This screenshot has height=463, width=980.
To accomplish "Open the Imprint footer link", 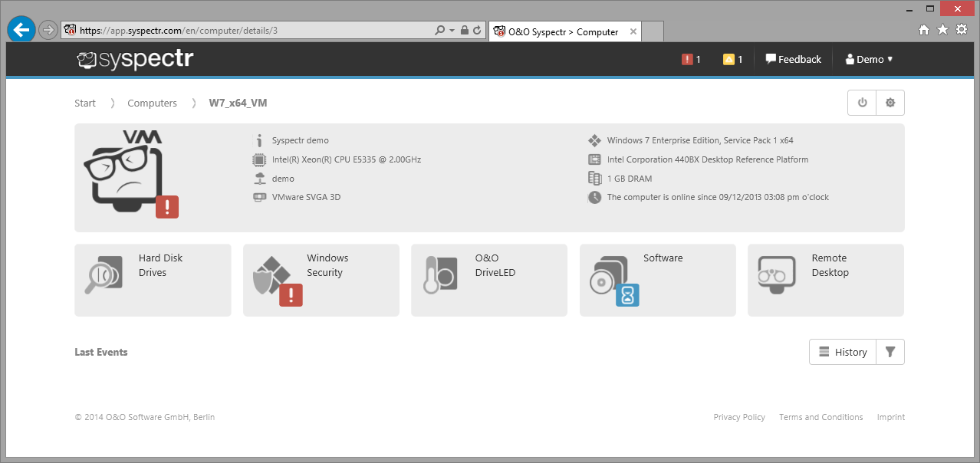I will pos(891,417).
